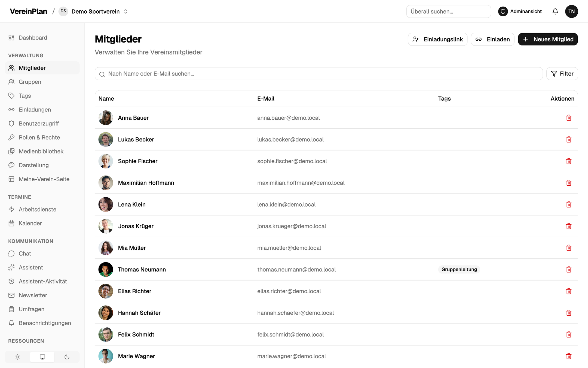Go to Dashboard in the sidebar

[42, 38]
